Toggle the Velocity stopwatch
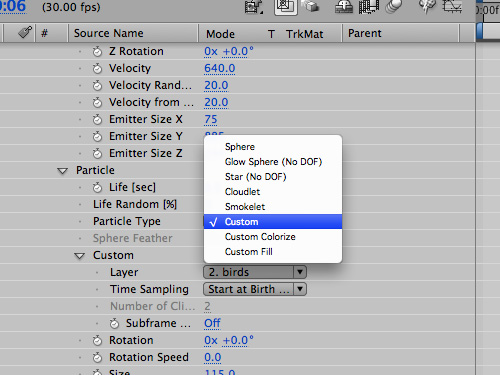 click(x=97, y=69)
